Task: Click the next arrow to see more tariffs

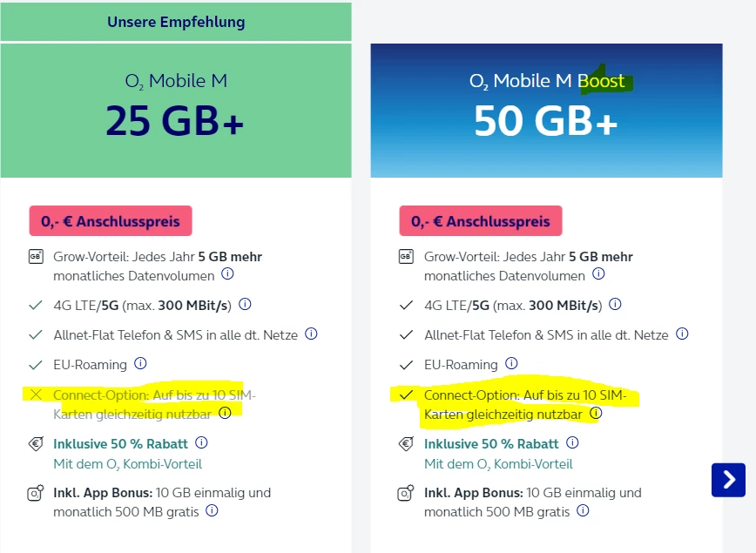Action: click(x=728, y=479)
